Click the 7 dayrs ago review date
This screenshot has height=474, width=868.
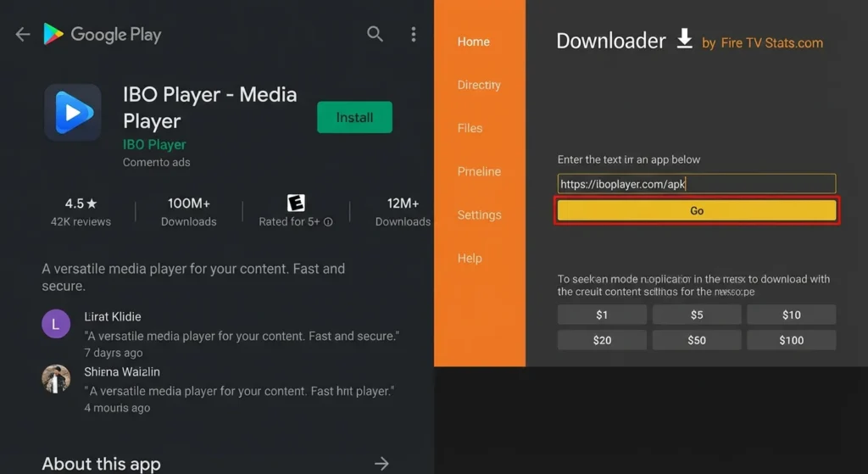click(x=114, y=353)
